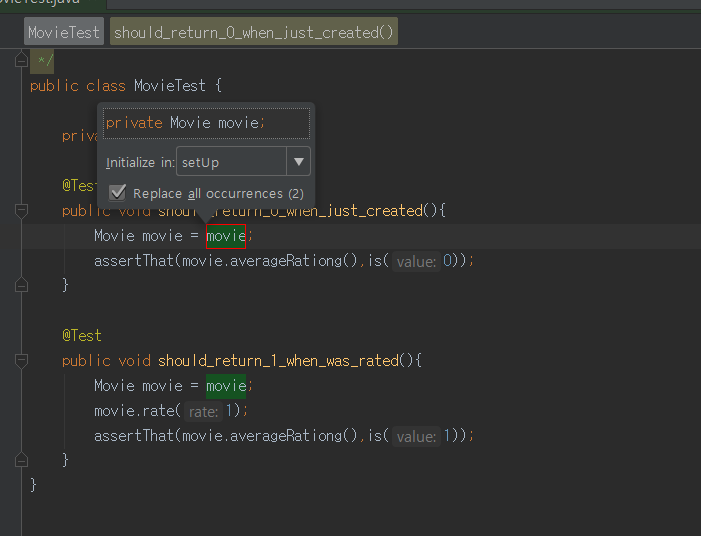Screen dimensions: 701x536
Task: Open the Initialize in dropdown arrow
Action: pos(299,161)
